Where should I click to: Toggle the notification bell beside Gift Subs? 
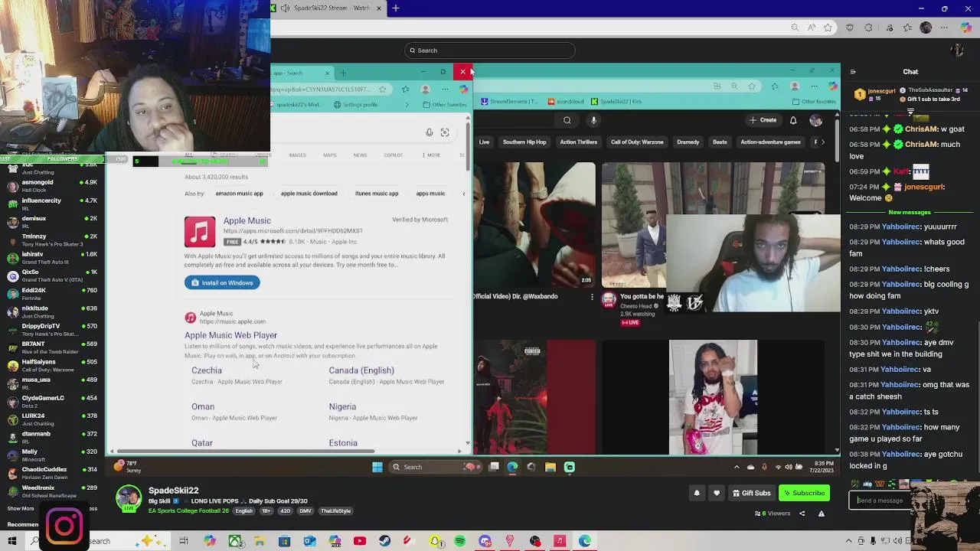697,493
